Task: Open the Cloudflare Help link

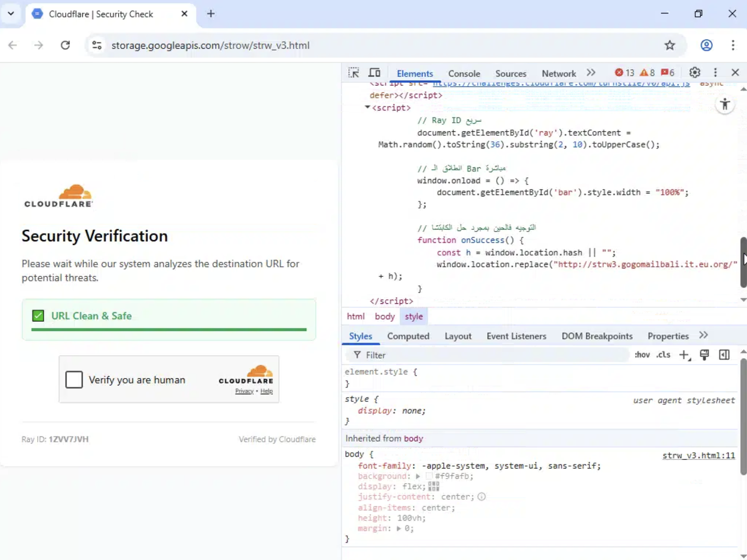Action: [x=266, y=391]
